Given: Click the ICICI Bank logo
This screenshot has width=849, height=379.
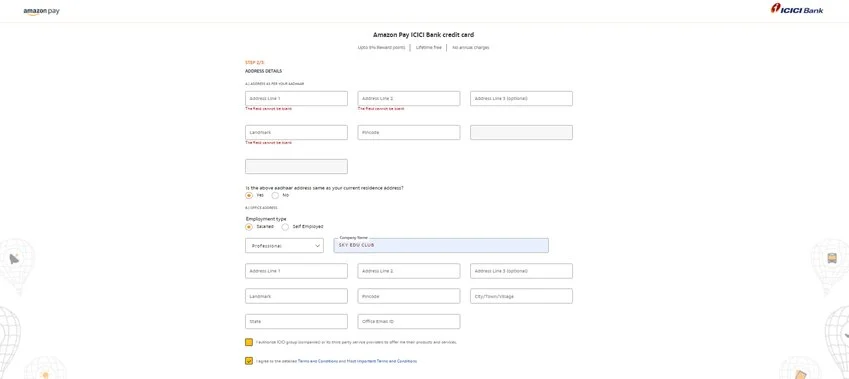Looking at the screenshot, I should (x=797, y=8).
